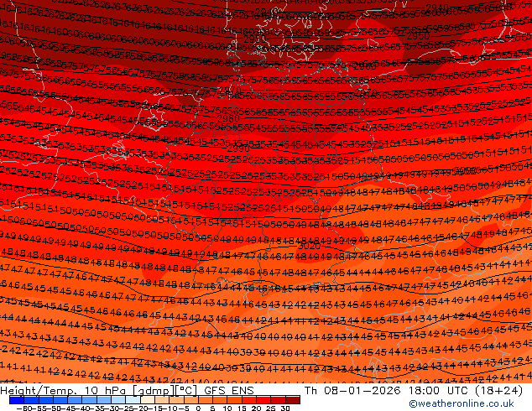This screenshot has width=532, height=411.
Task: Click the 2980 contour label
Action: point(228,119)
